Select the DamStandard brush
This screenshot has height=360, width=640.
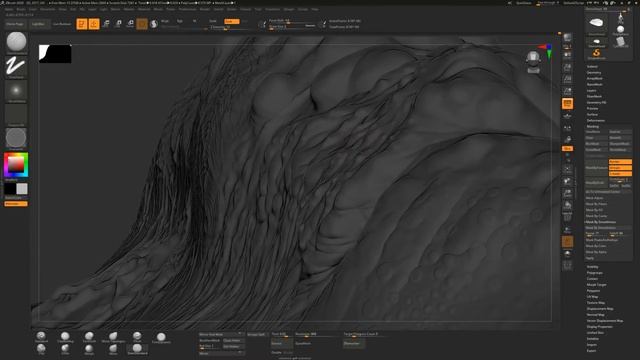pos(137,349)
